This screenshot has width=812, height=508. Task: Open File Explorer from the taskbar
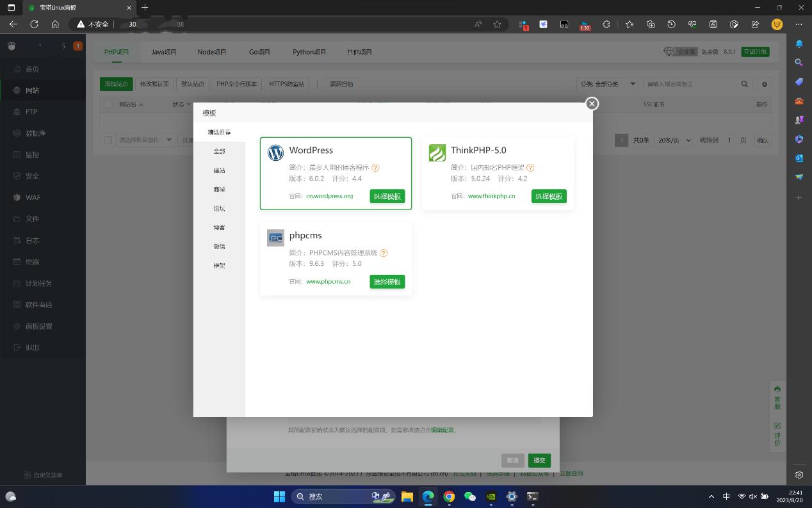click(407, 496)
